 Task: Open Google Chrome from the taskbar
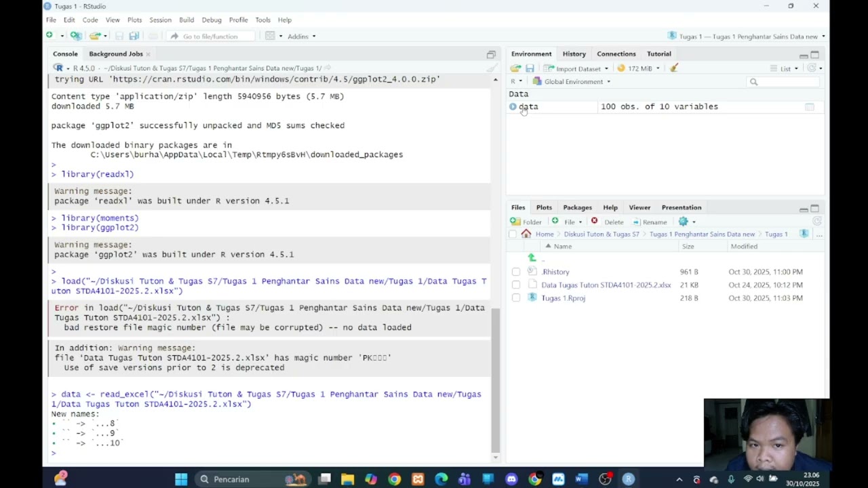coord(395,479)
